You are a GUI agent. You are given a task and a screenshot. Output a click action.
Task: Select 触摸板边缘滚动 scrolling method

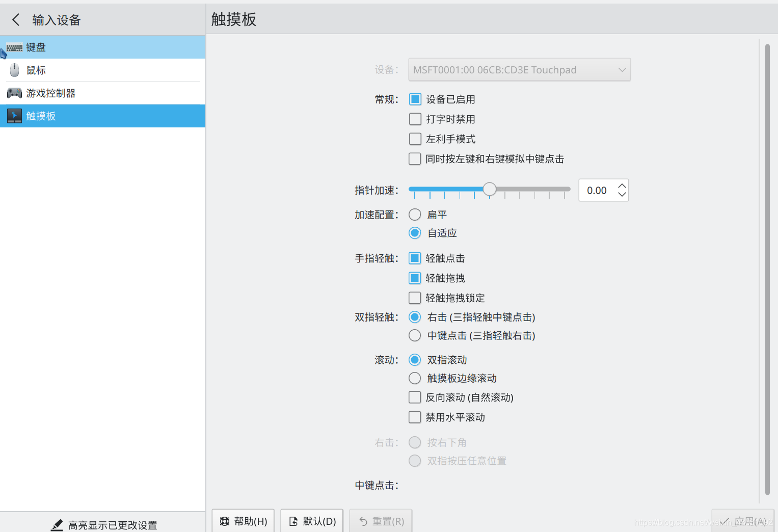click(x=415, y=378)
